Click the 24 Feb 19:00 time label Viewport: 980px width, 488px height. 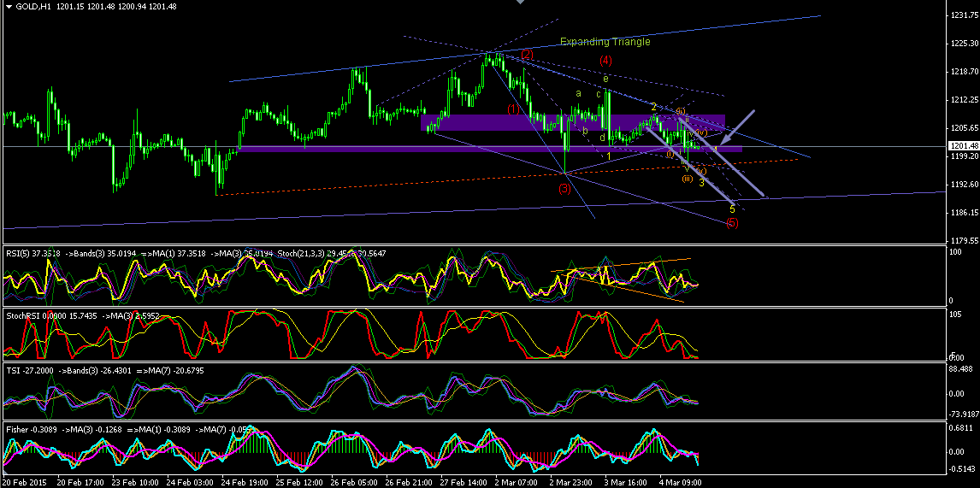(244, 483)
